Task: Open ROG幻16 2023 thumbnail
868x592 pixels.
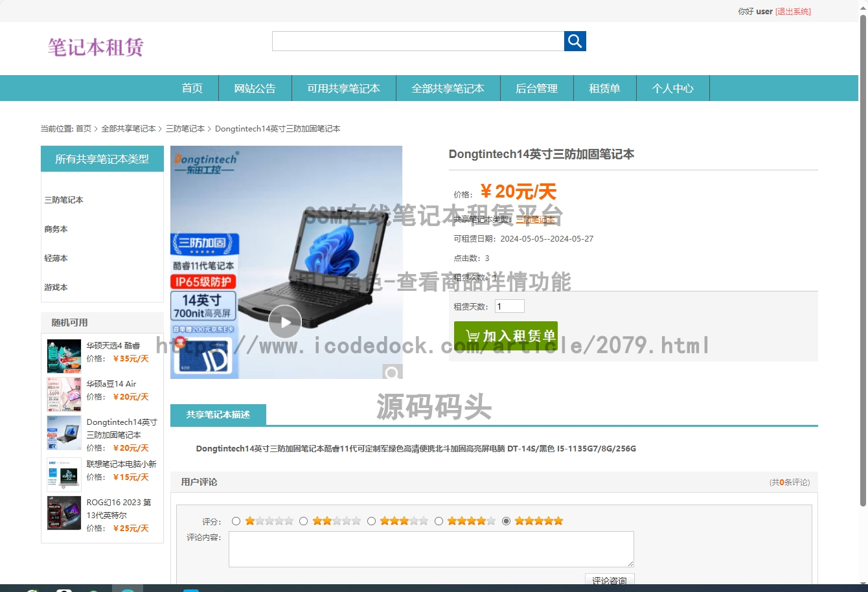Action: (x=64, y=513)
